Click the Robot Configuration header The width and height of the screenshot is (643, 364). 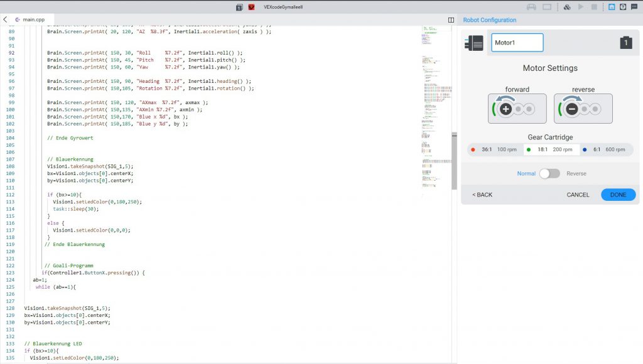490,19
